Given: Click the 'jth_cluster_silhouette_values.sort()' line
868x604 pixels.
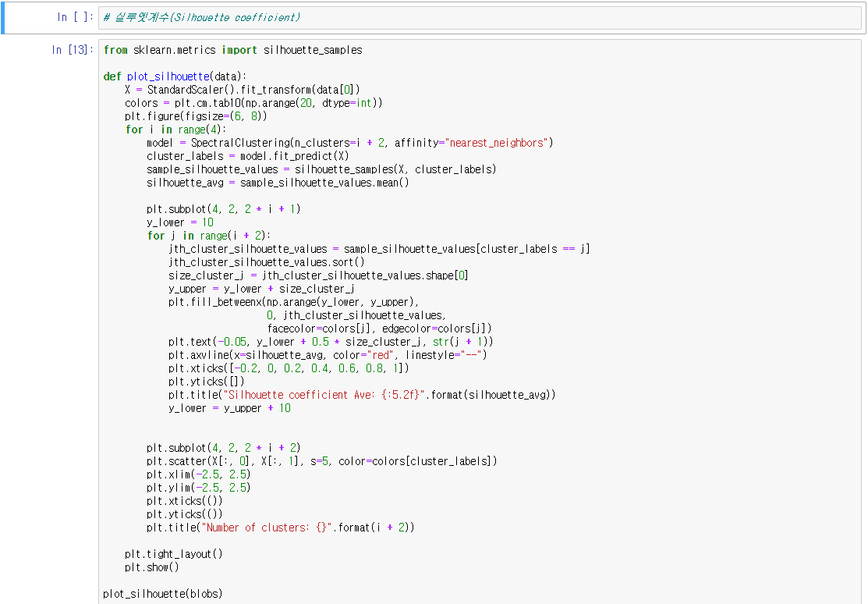Looking at the screenshot, I should pyautogui.click(x=267, y=263).
